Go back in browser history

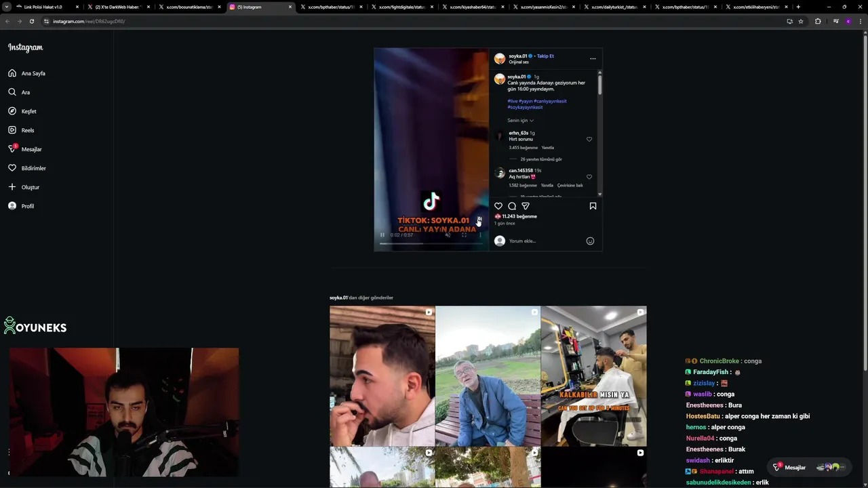[x=7, y=21]
